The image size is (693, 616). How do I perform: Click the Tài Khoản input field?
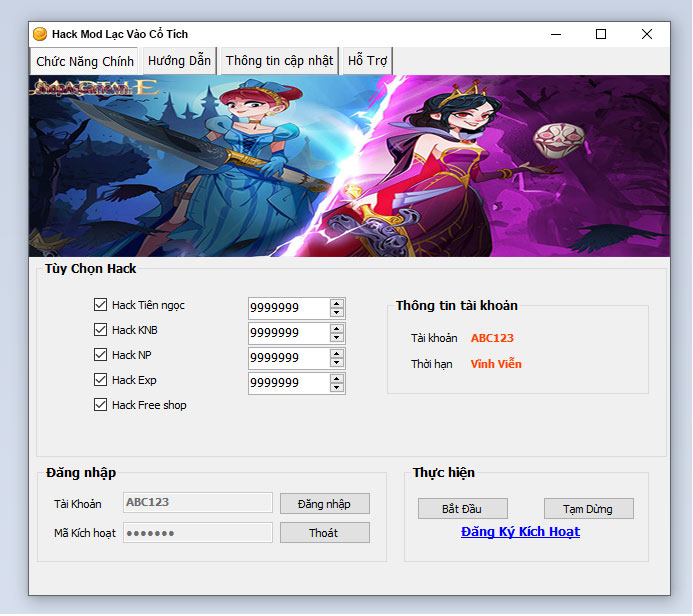click(x=198, y=502)
